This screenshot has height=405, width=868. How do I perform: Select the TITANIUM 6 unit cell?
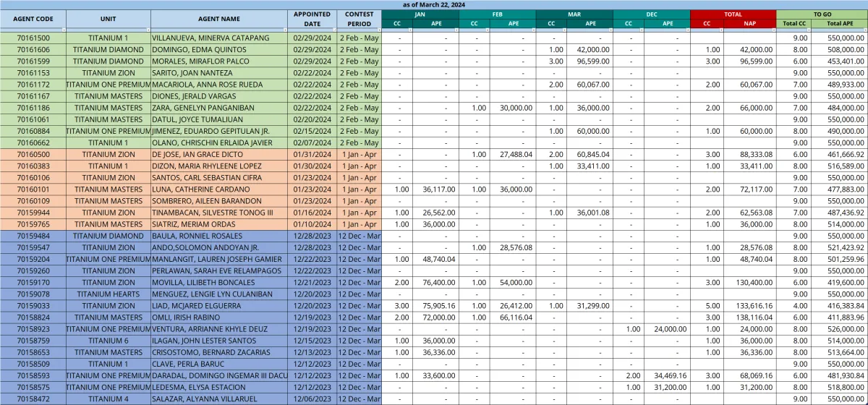click(109, 341)
